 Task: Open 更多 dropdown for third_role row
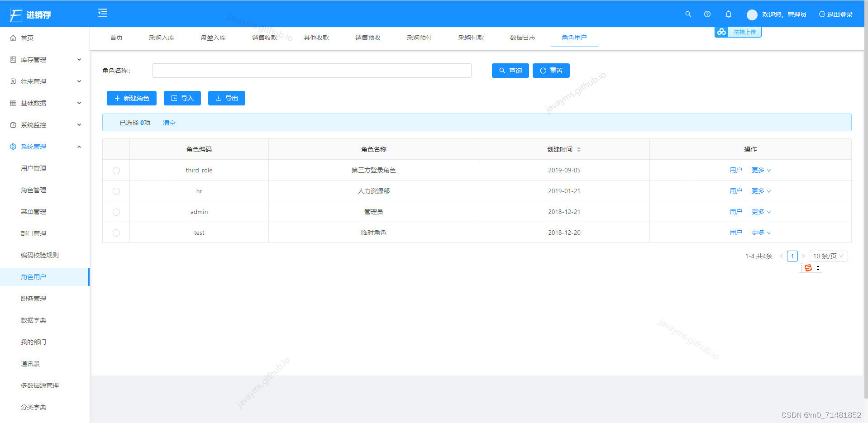[761, 170]
